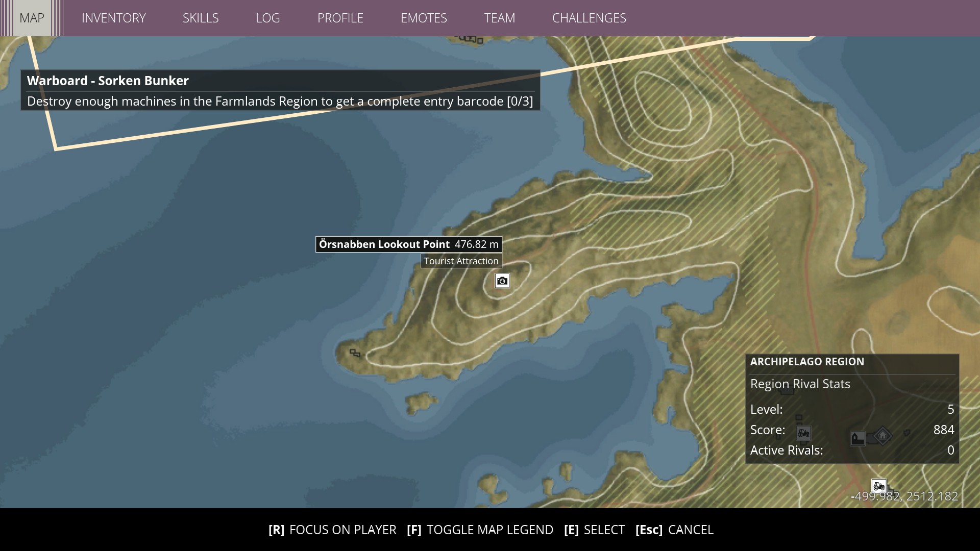The image size is (980, 551).
Task: Click the small building outlines on peninsula tip
Action: pos(355,353)
